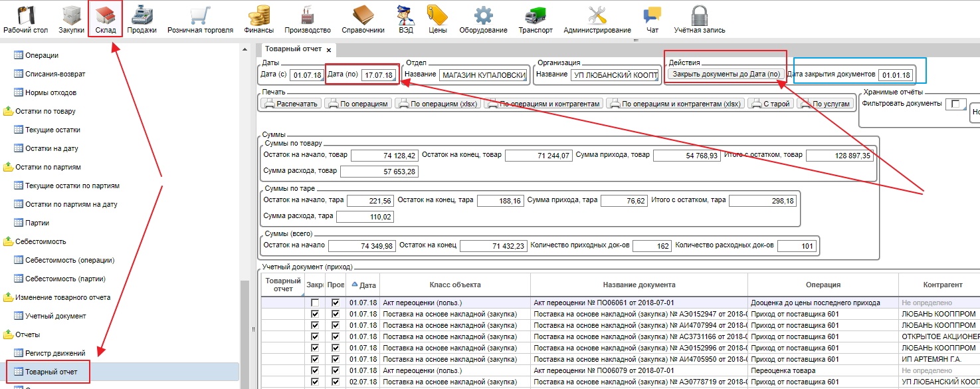Collapse the Себестоимость folder in tree
The height and width of the screenshot is (389, 980).
9,241
